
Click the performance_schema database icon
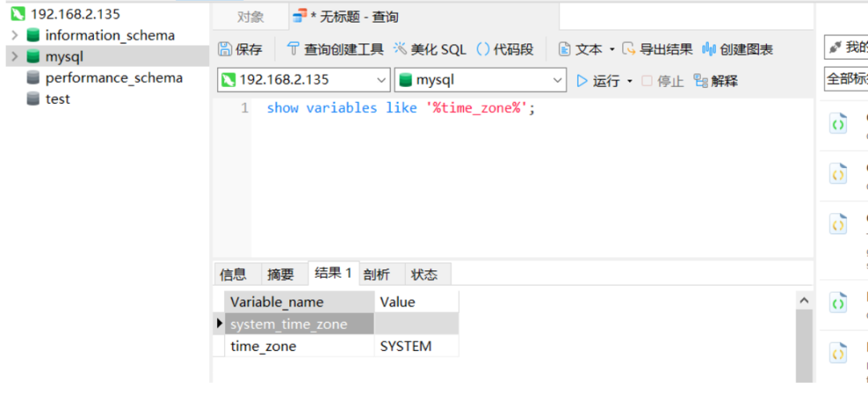33,77
